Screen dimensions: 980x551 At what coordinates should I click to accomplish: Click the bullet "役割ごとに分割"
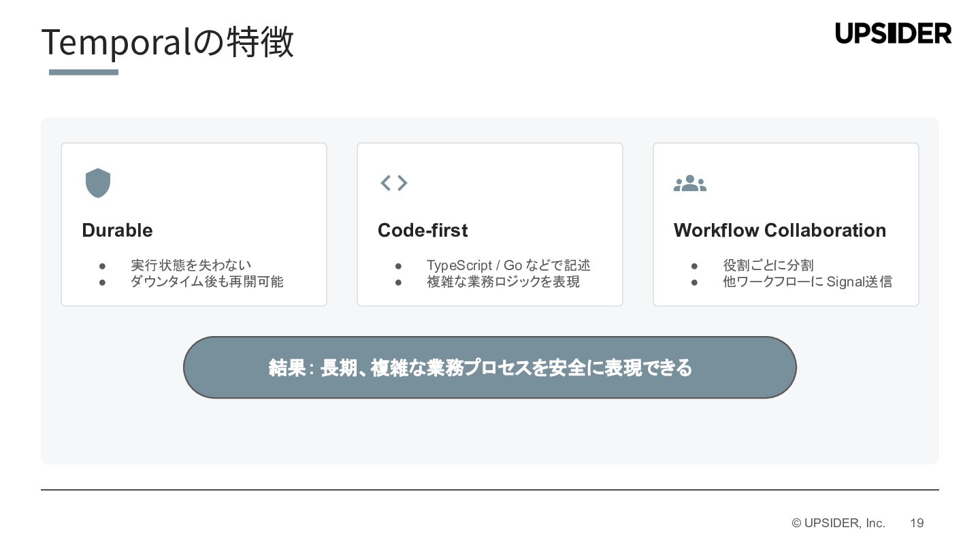[x=768, y=265]
